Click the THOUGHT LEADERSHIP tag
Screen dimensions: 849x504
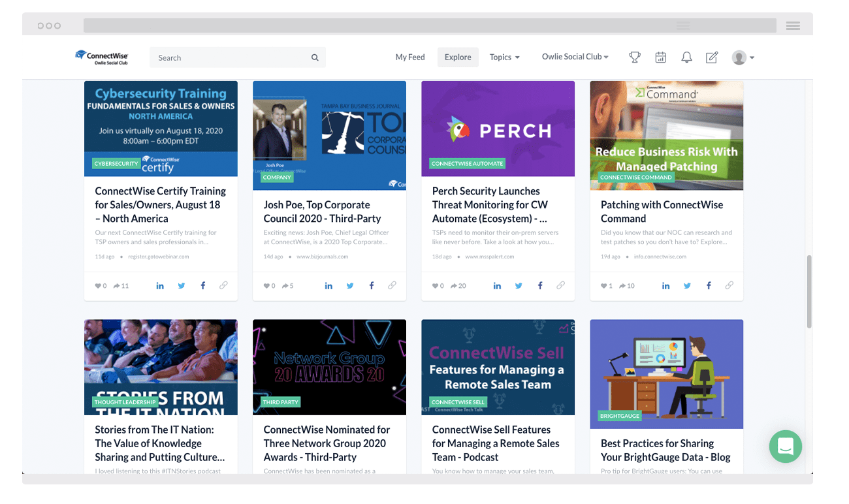coord(125,402)
